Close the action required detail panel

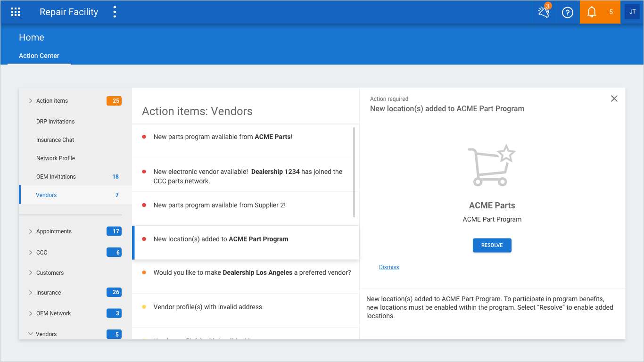[x=614, y=99]
